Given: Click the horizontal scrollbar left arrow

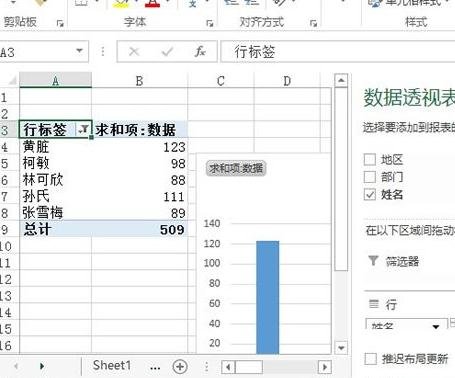Looking at the screenshot, I should (x=228, y=367).
